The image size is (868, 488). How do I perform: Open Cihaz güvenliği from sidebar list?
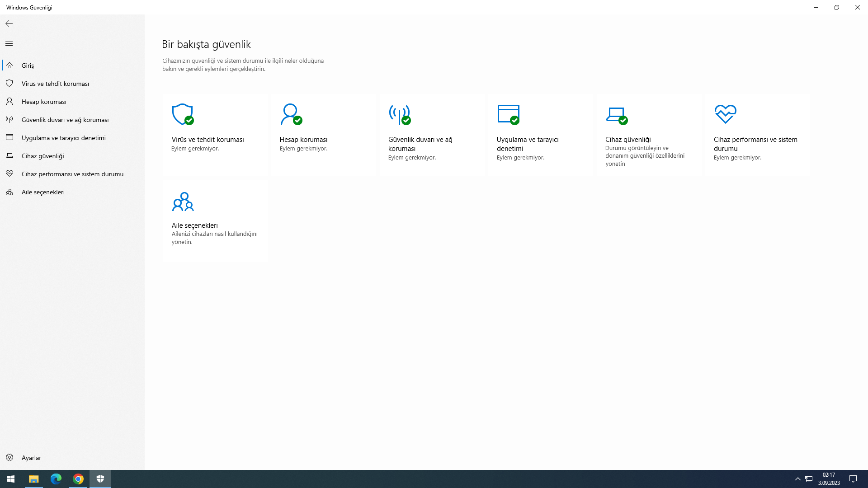tap(42, 156)
